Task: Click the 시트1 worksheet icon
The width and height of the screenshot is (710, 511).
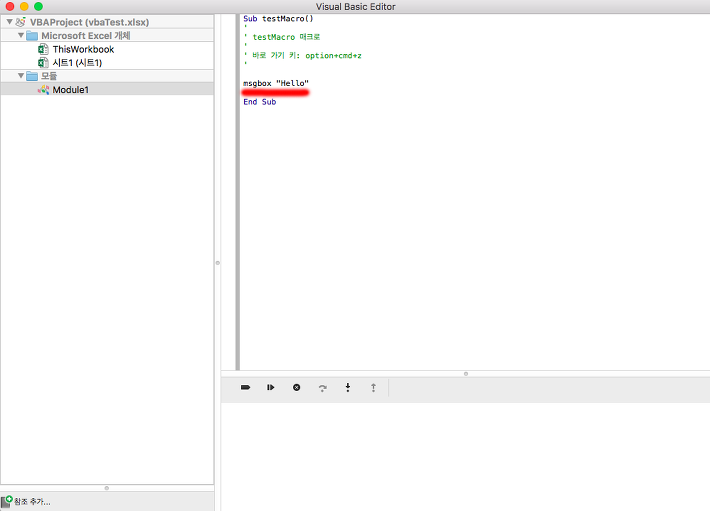Action: [43, 62]
